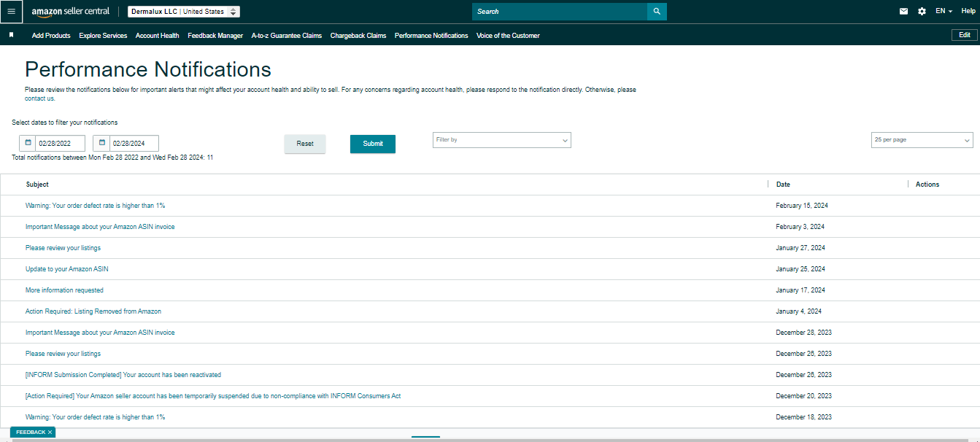Click the search magnifier button
The width and height of the screenshot is (980, 442).
pos(657,12)
